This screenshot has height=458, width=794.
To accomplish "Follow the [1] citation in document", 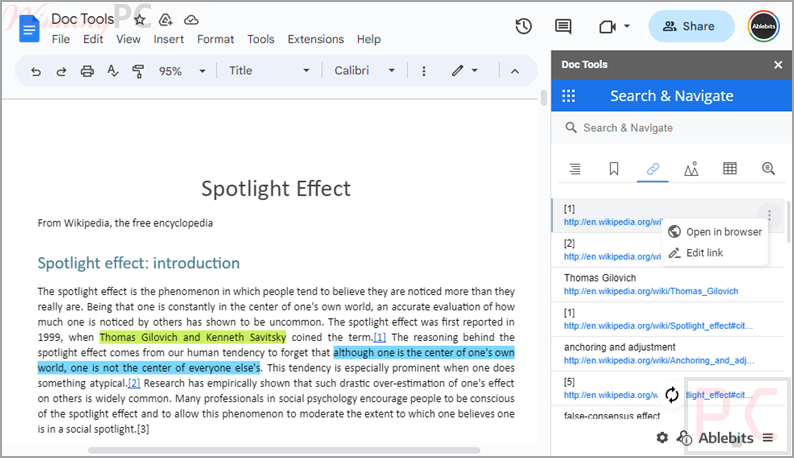I will 380,337.
